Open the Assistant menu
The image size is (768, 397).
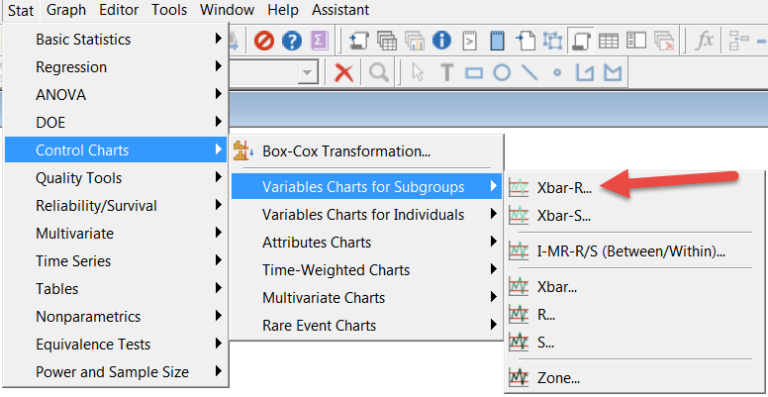[x=340, y=10]
